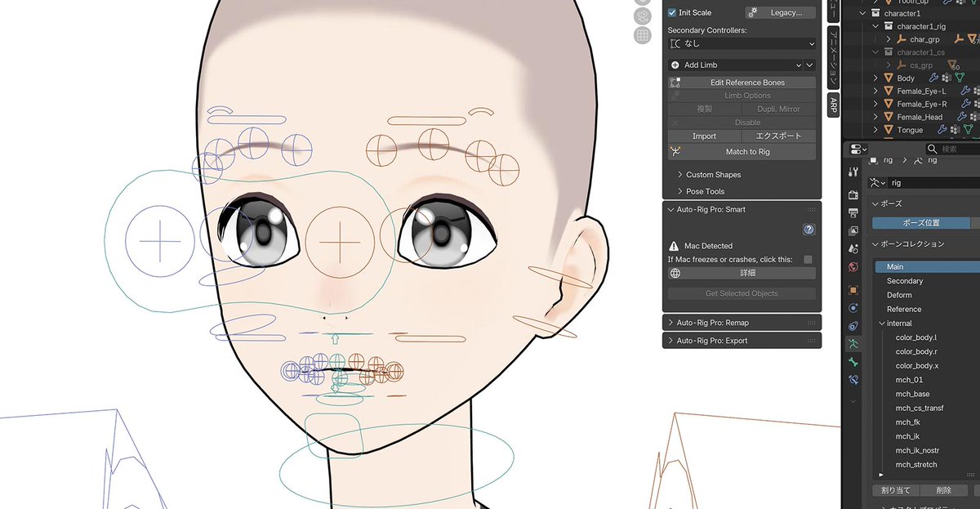980x509 pixels.
Task: Click the character1_rig collection icon
Action: click(x=889, y=26)
